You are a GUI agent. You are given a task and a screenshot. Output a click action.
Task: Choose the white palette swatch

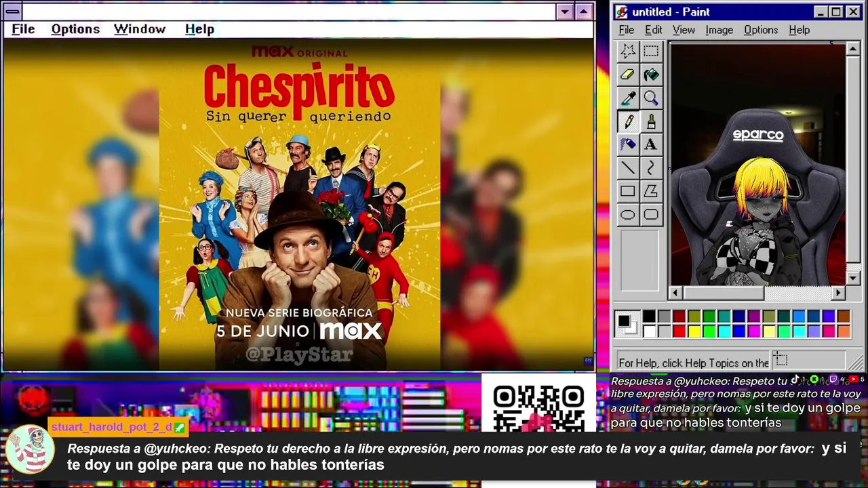[649, 331]
